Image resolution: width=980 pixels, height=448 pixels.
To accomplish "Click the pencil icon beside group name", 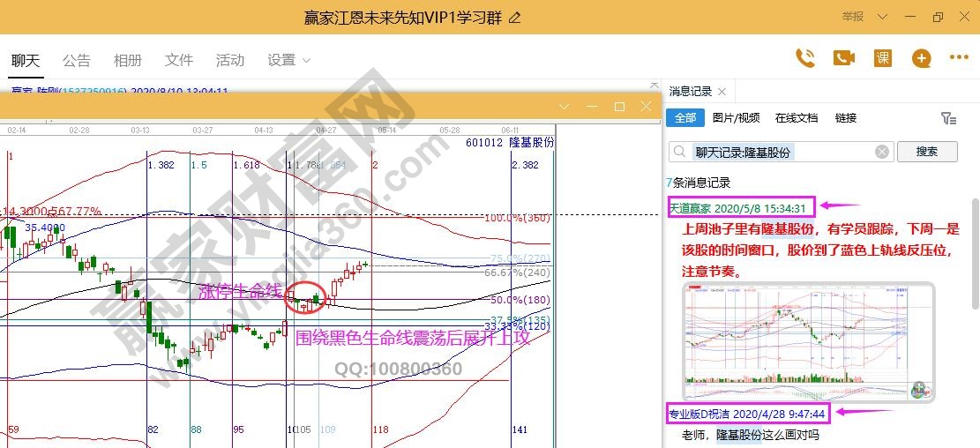I will [x=515, y=18].
